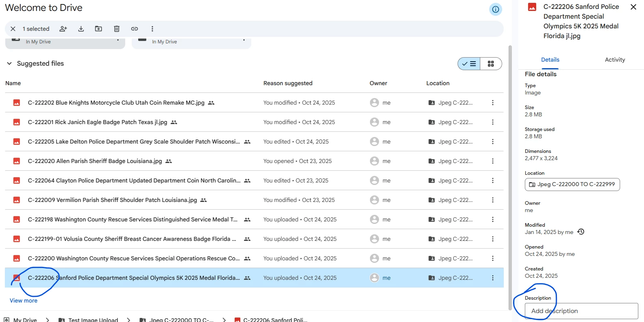
Task: Open the Details tab
Action: coord(550,60)
